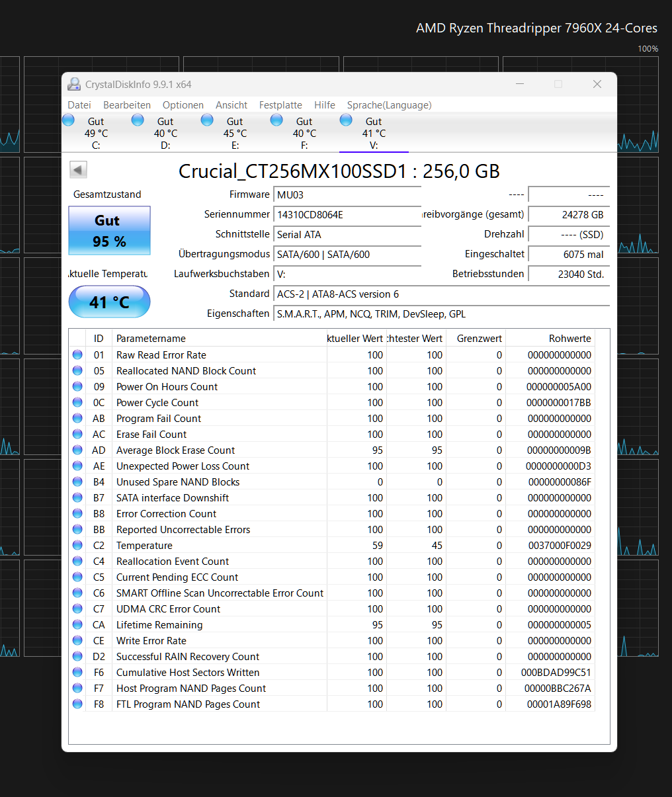This screenshot has height=797, width=672.
Task: Open the Datei menu
Action: 79,105
